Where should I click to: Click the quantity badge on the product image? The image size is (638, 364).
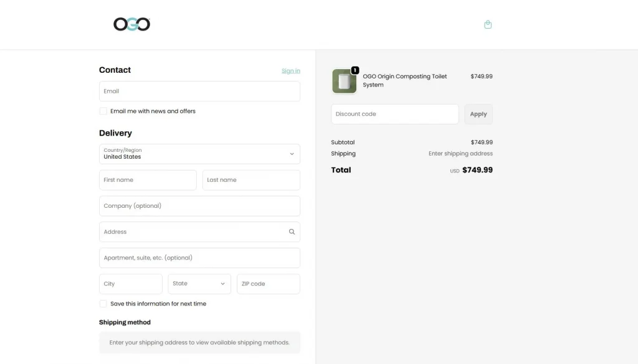pos(355,70)
